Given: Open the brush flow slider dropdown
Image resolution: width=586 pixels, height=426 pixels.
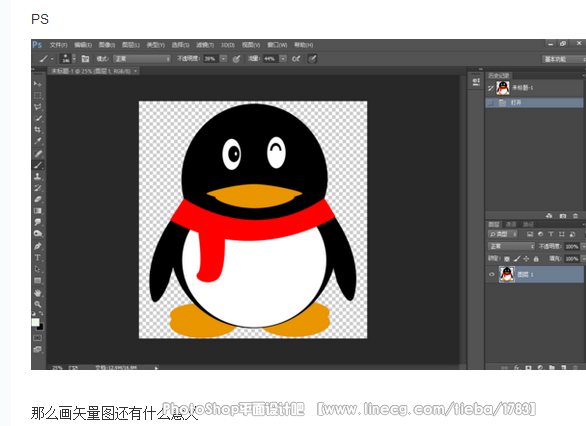Looking at the screenshot, I should coord(283,59).
